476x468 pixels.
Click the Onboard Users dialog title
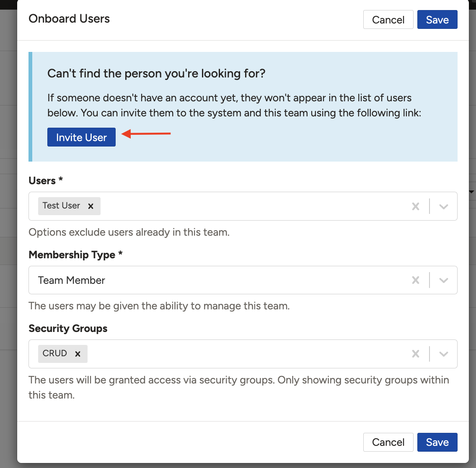coord(69,19)
